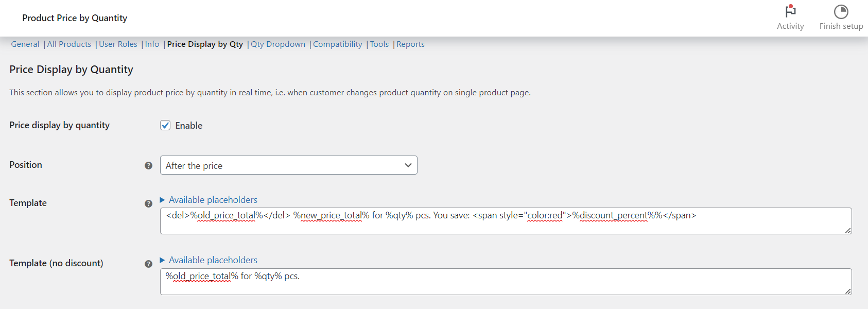Switch to the General tab
The image size is (868, 309).
click(x=25, y=44)
